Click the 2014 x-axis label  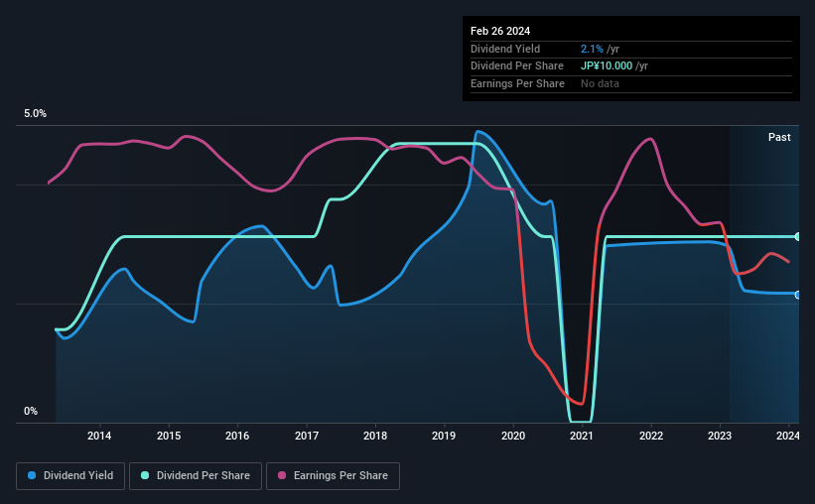coord(99,436)
